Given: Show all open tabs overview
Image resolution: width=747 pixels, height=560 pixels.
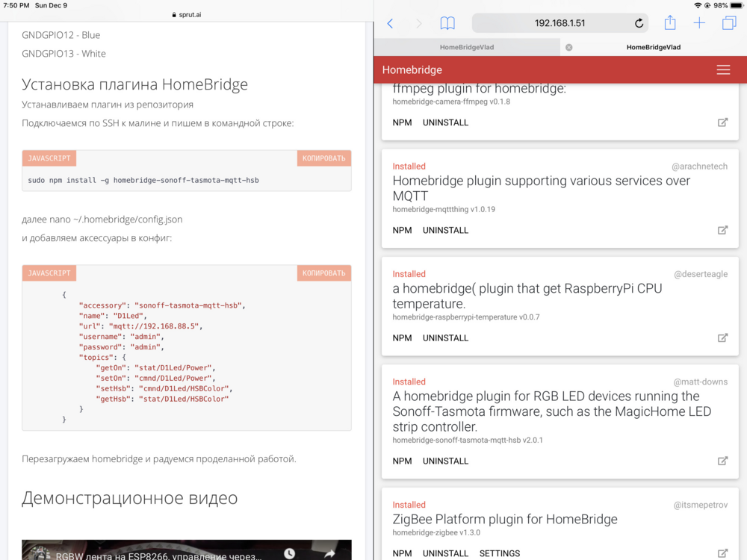Looking at the screenshot, I should 729,22.
